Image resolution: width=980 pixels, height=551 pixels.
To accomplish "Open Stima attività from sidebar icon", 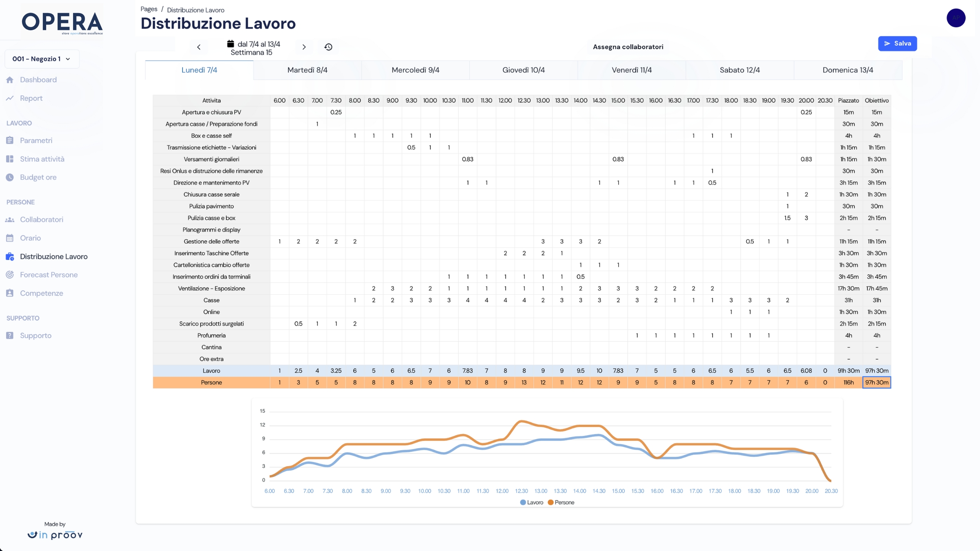I will [10, 159].
